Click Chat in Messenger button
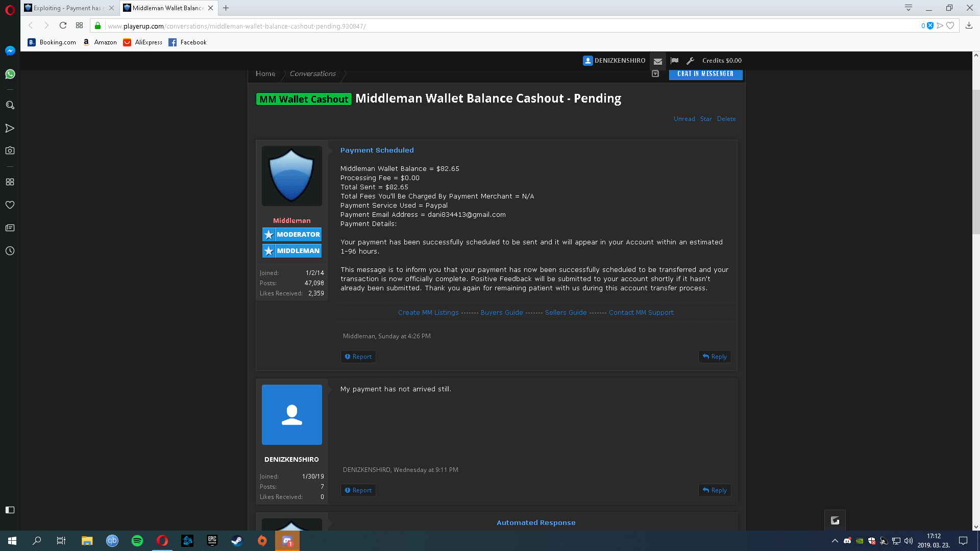Image resolution: width=980 pixels, height=551 pixels. [x=705, y=74]
